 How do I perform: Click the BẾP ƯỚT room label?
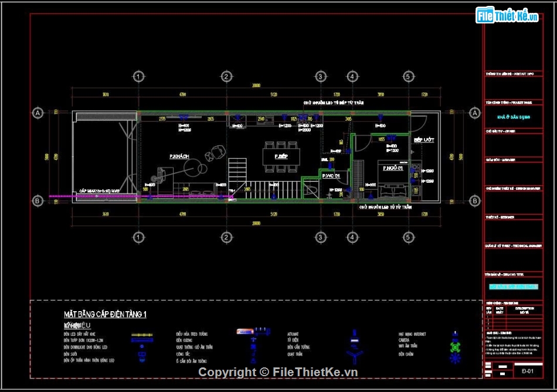click(x=423, y=141)
